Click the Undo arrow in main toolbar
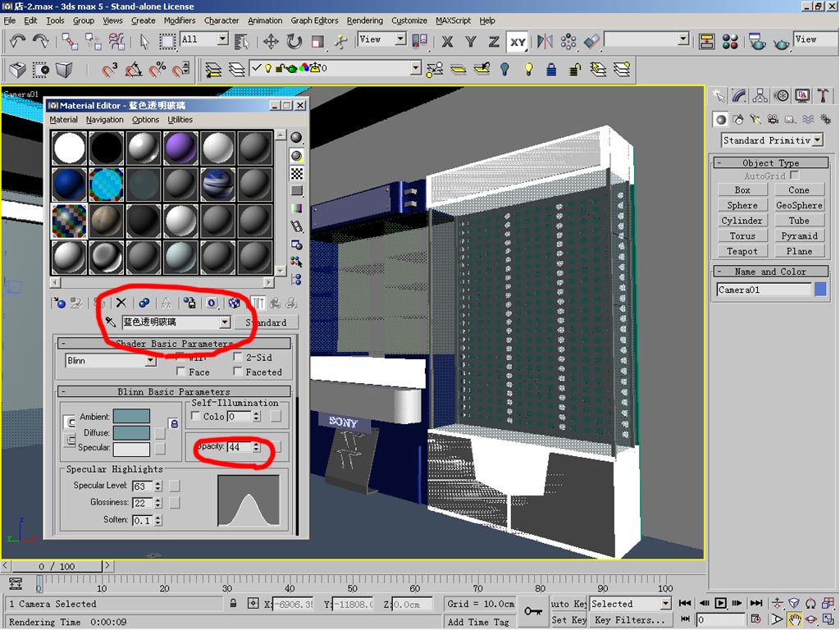The width and height of the screenshot is (840, 630). coord(18,40)
